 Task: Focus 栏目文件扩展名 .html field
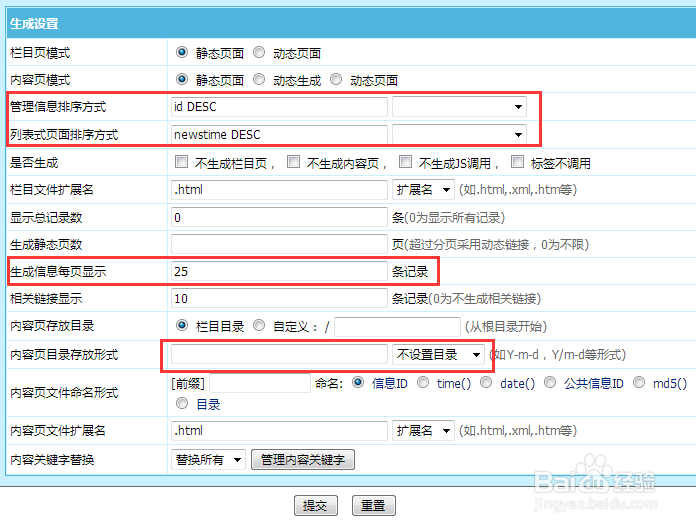point(279,189)
